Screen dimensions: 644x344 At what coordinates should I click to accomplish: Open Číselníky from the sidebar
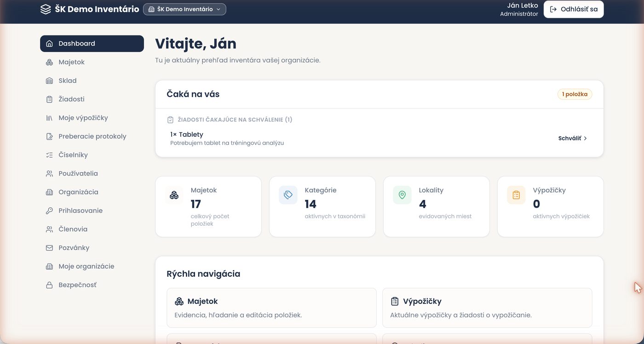point(92,155)
